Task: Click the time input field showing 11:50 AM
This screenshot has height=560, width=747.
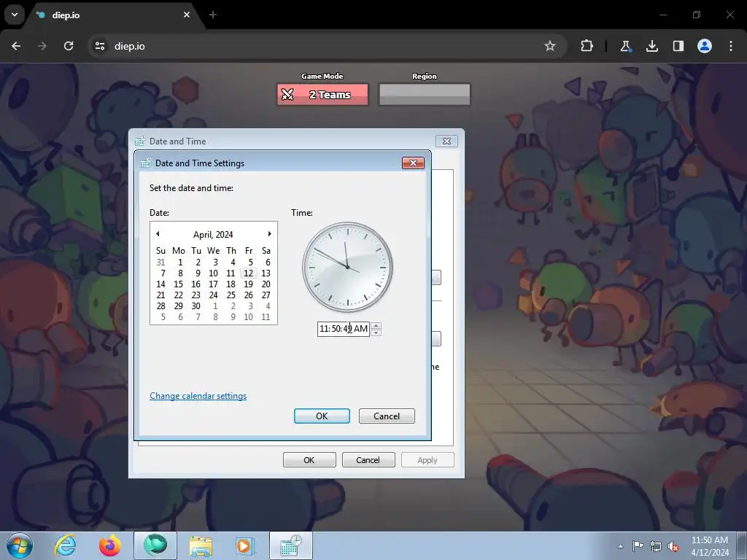Action: click(344, 329)
